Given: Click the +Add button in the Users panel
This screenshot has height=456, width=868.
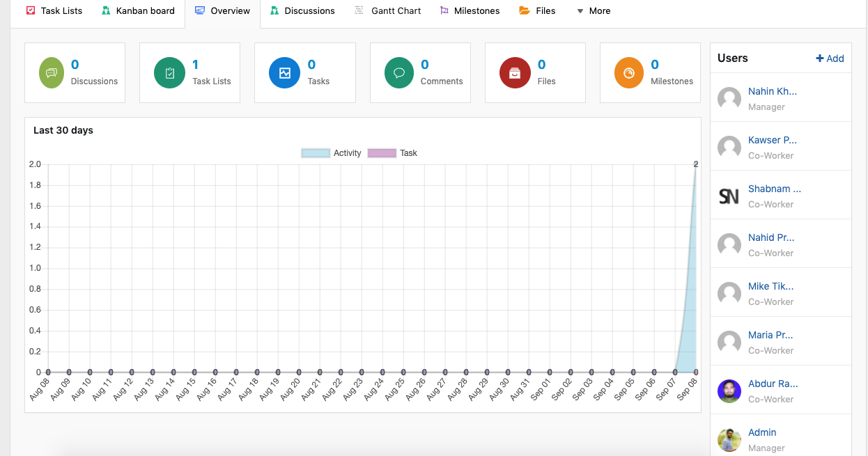Looking at the screenshot, I should click(830, 58).
